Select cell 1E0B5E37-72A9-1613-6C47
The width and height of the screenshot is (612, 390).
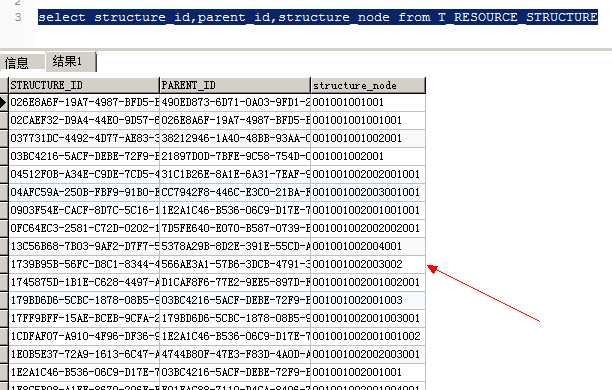coord(84,354)
